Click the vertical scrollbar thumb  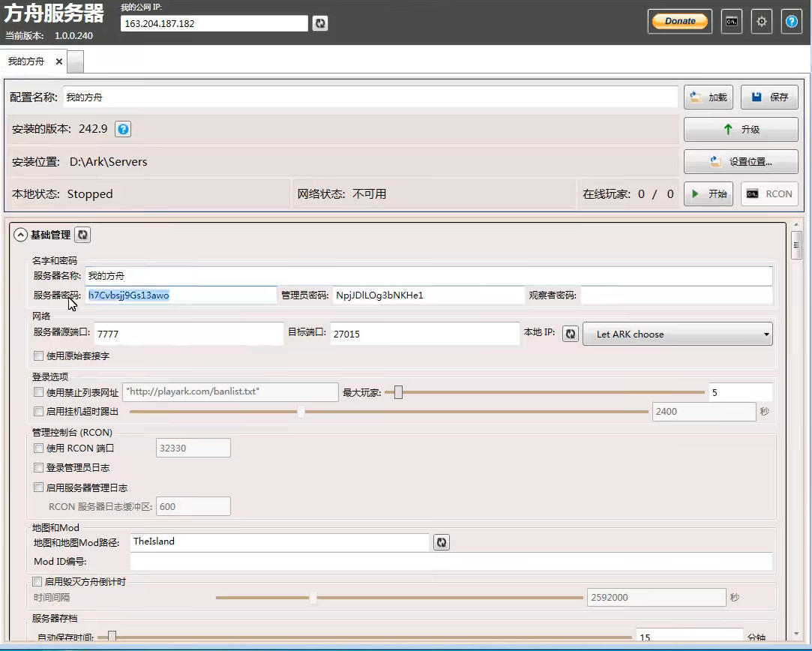pos(796,246)
